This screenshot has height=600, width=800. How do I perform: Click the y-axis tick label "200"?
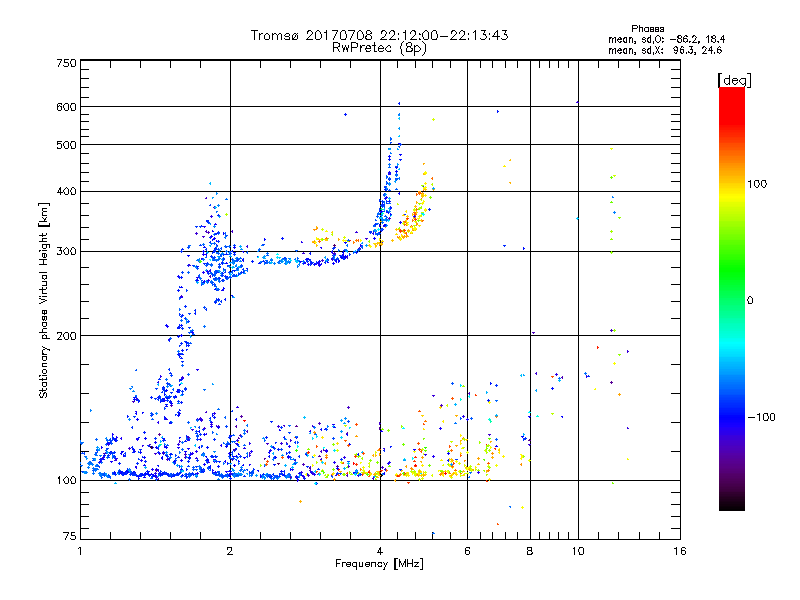[66, 336]
